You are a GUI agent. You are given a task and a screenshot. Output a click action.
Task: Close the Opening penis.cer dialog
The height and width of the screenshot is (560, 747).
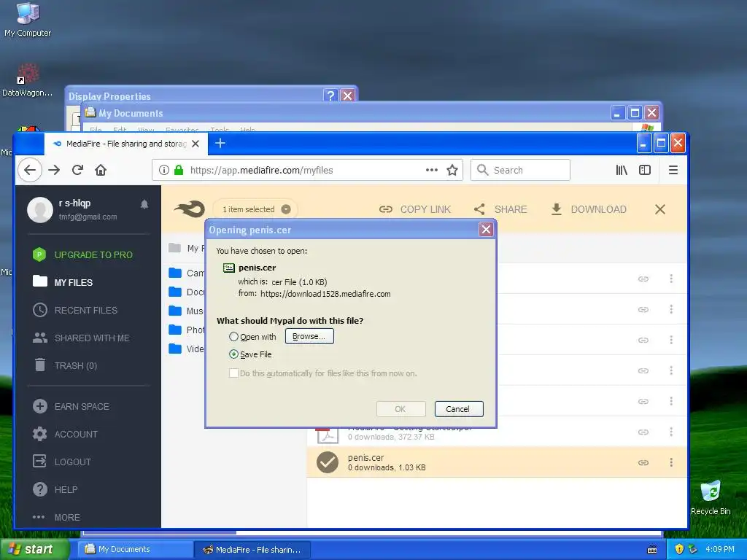486,230
